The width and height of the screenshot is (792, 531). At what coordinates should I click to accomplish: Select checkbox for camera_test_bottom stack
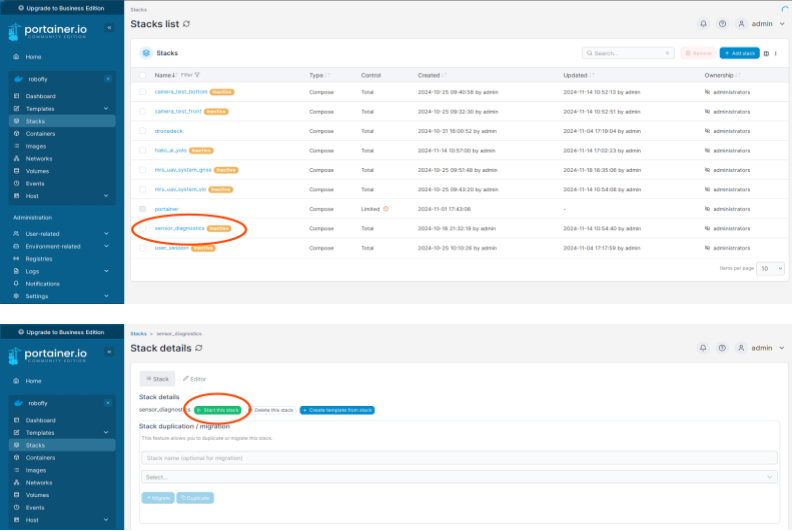[142, 92]
